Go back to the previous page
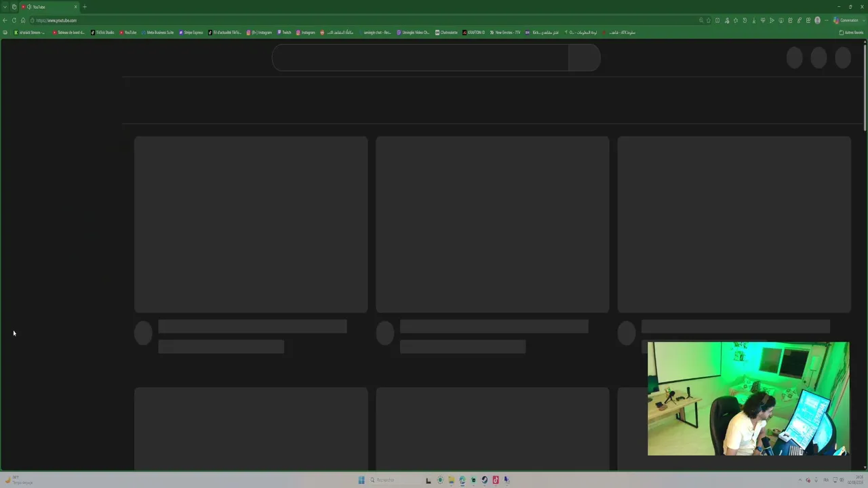The width and height of the screenshot is (868, 488). click(x=5, y=20)
